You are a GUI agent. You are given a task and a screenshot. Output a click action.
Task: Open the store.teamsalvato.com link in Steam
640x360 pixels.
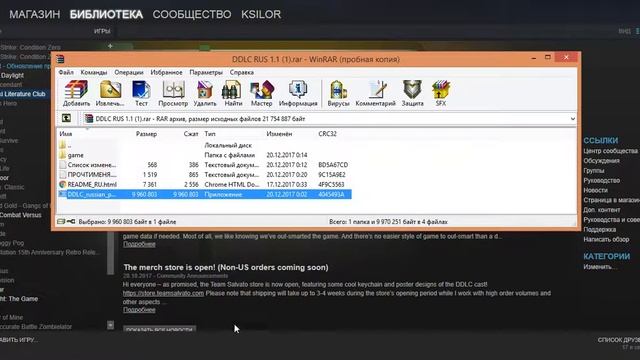(163, 293)
